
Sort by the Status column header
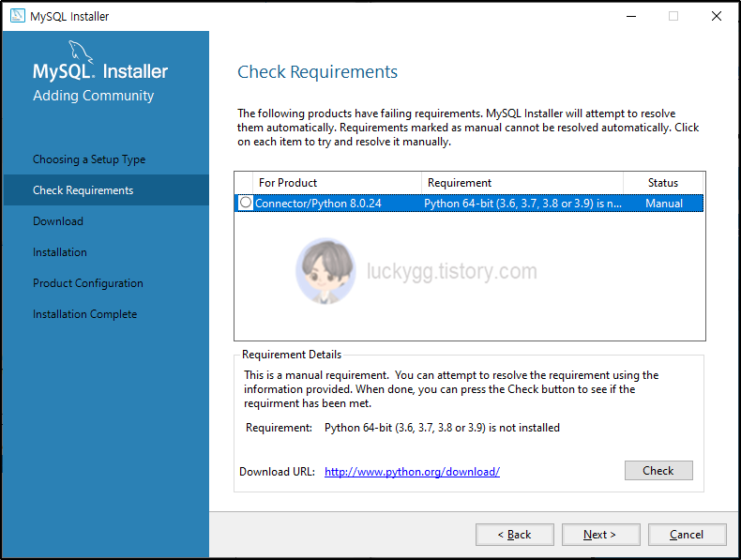click(663, 183)
